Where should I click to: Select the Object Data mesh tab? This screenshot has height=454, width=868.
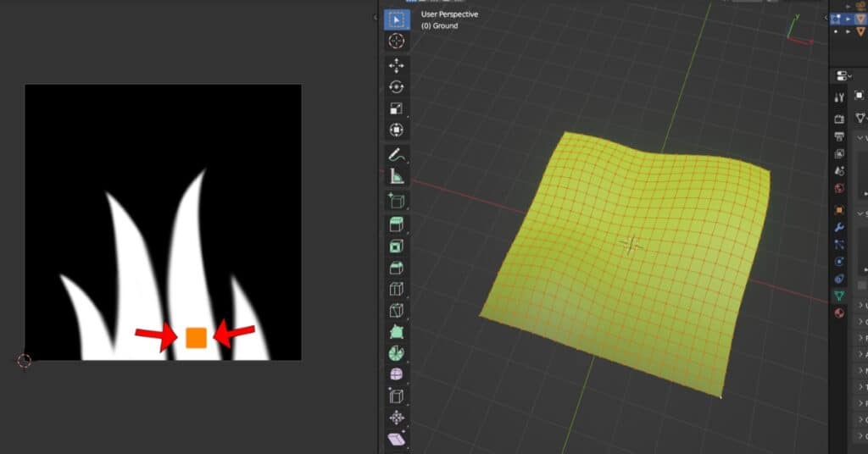pos(839,296)
